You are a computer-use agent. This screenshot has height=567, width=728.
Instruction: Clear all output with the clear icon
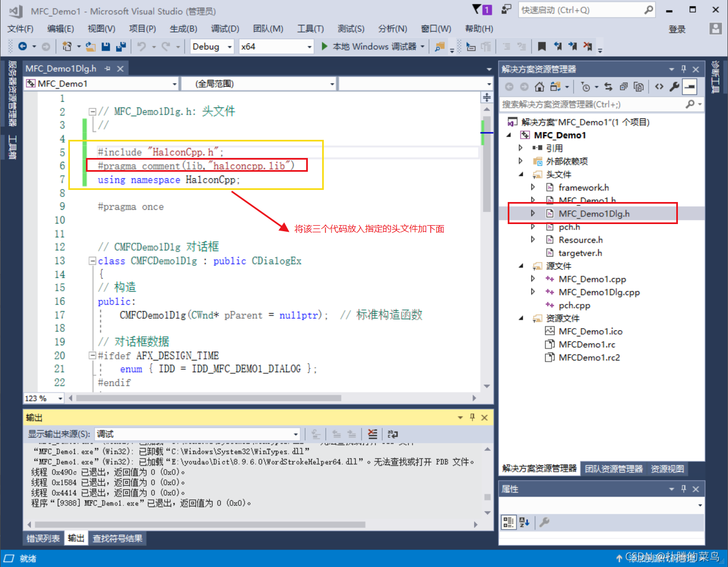tap(373, 434)
